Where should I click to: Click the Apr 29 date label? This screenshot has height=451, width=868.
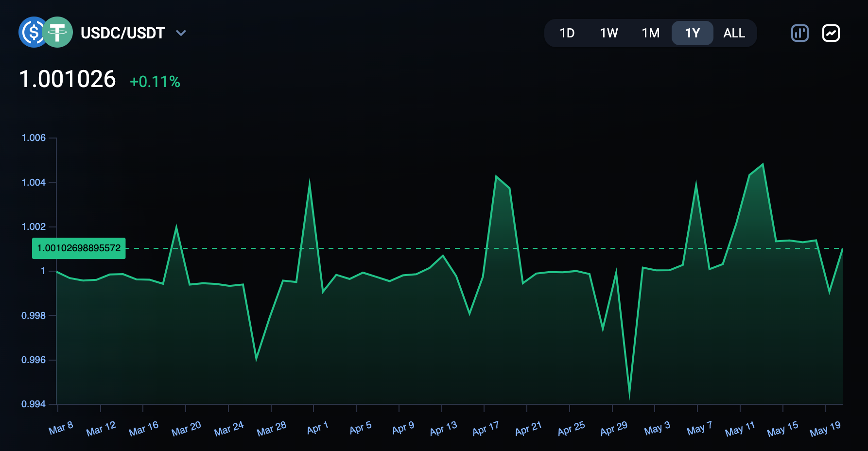click(614, 429)
